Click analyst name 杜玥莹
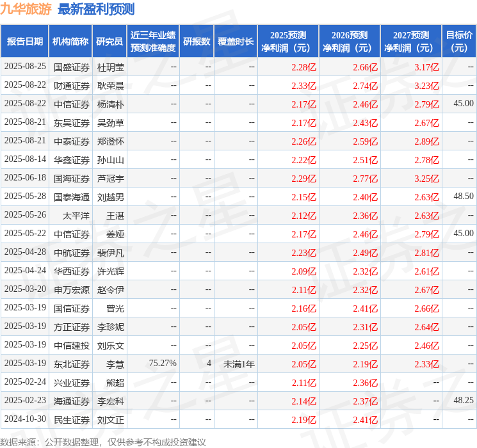 110,67
